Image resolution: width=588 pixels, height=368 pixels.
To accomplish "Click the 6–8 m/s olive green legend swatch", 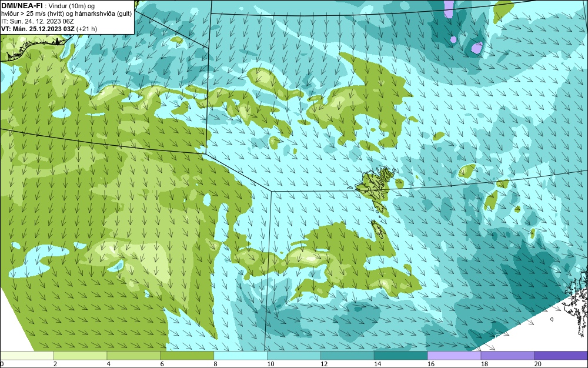I will point(187,355).
